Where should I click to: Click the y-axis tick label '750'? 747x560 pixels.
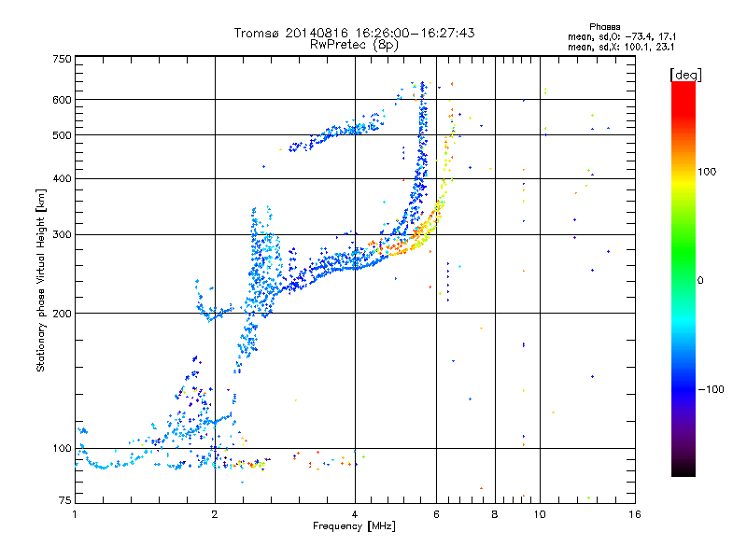click(x=63, y=59)
